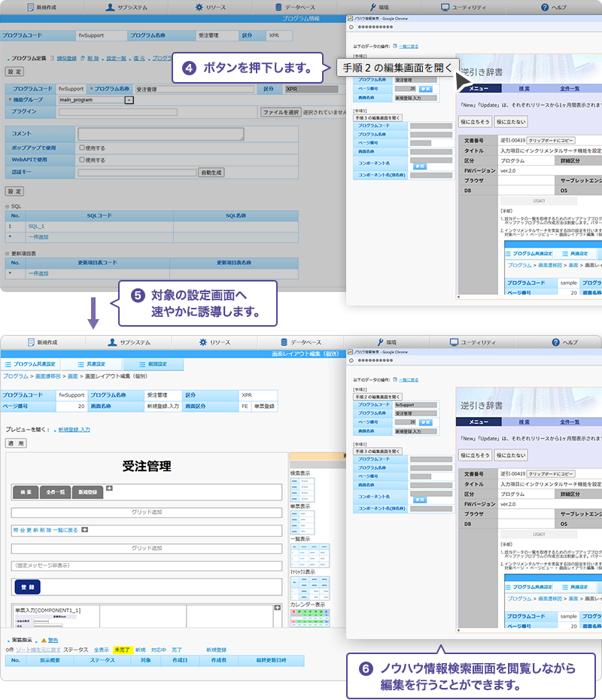Click hamburger icon on 個別設定 tab
This screenshot has width=602, height=700.
click(142, 364)
